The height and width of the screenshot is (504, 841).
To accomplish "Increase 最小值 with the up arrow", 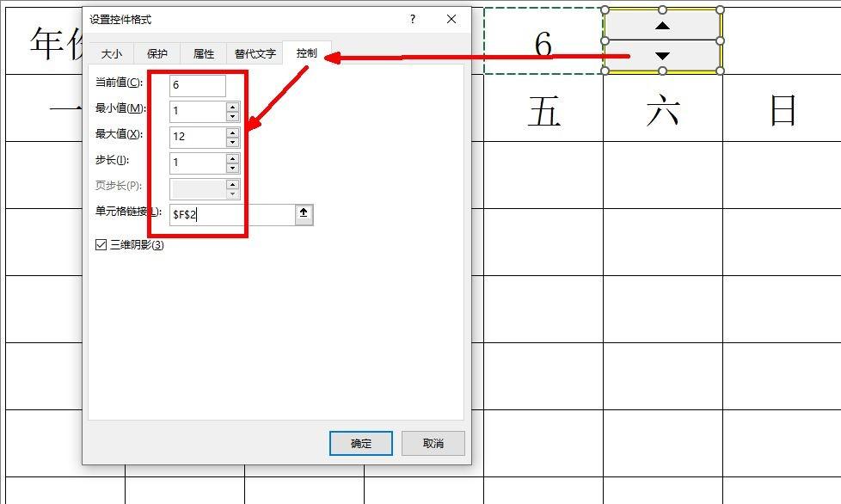I will coord(233,107).
